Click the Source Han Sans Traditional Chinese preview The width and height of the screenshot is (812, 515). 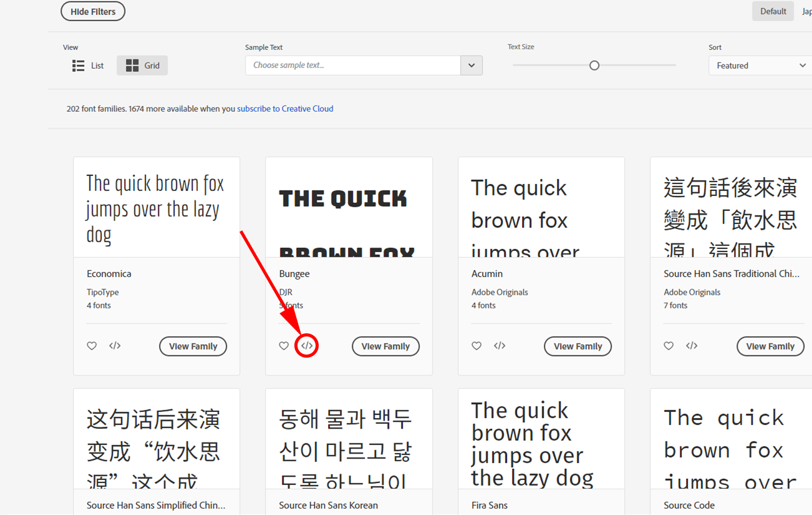point(731,208)
